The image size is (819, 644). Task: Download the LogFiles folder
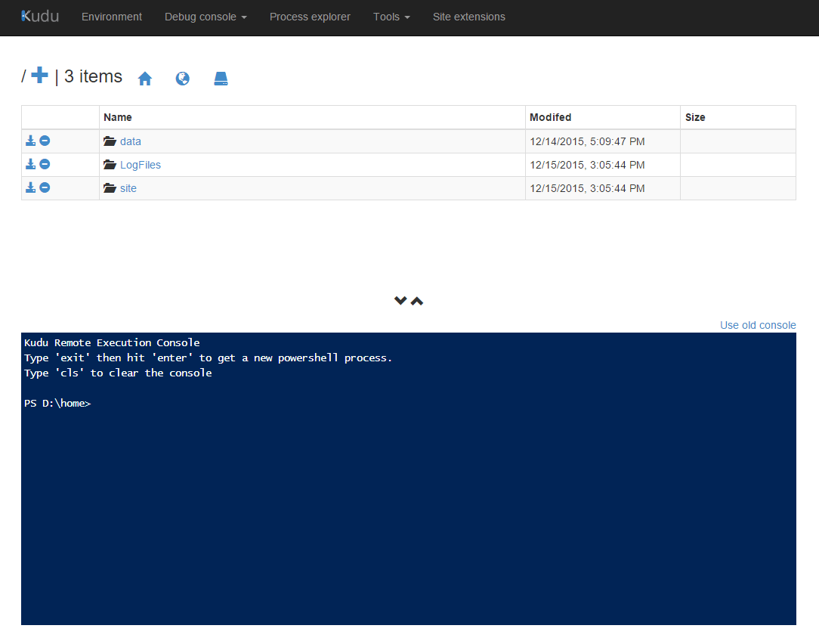tap(31, 165)
